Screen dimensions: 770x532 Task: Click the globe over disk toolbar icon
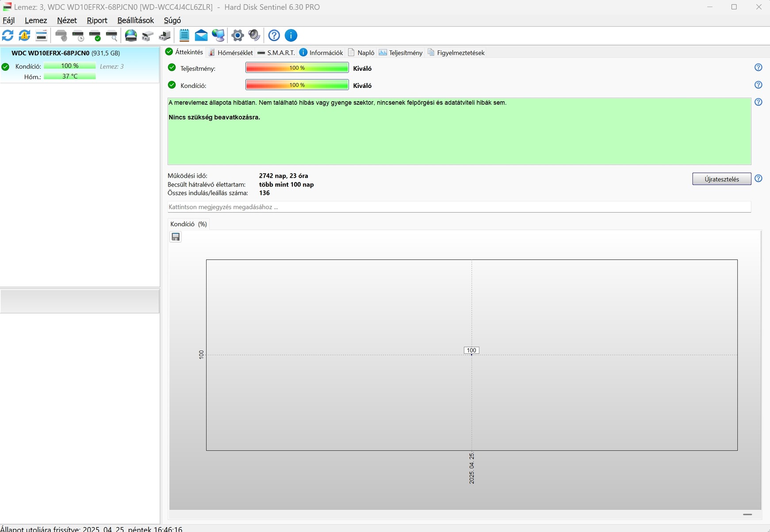point(131,35)
